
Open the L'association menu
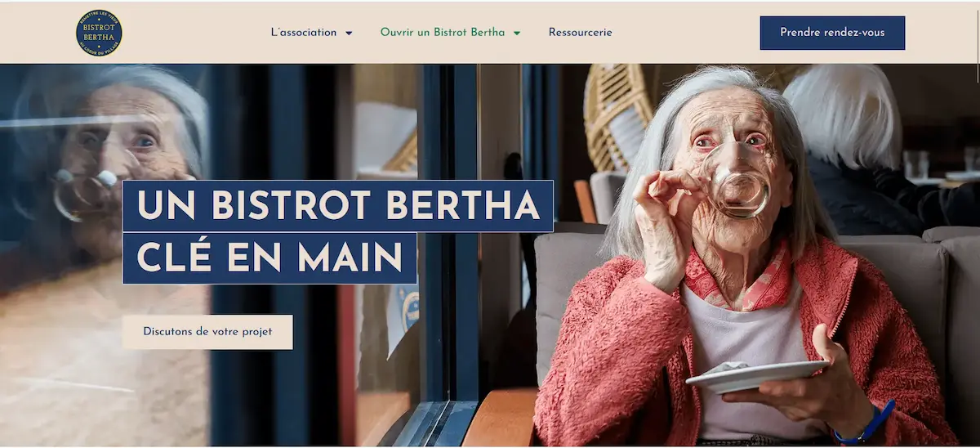304,33
